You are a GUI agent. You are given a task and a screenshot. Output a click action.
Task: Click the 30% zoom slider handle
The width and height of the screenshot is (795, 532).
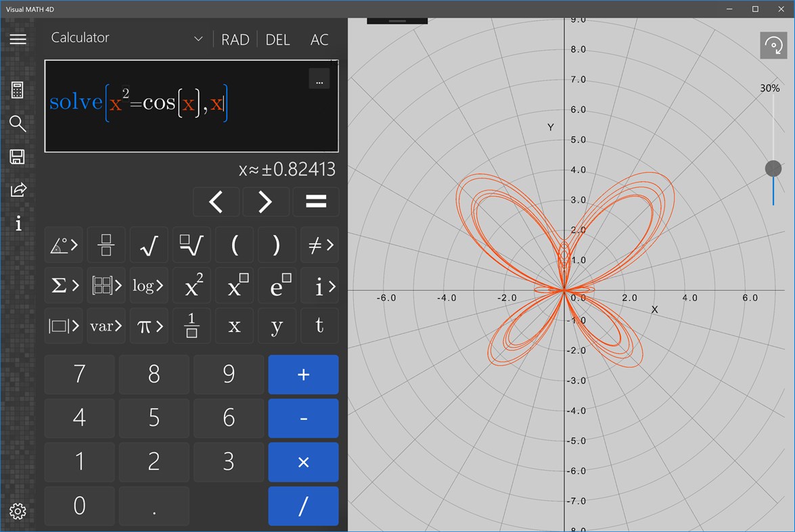tap(773, 168)
